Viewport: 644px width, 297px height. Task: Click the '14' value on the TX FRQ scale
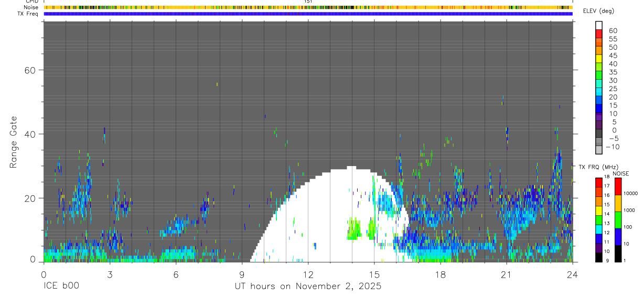click(x=607, y=214)
